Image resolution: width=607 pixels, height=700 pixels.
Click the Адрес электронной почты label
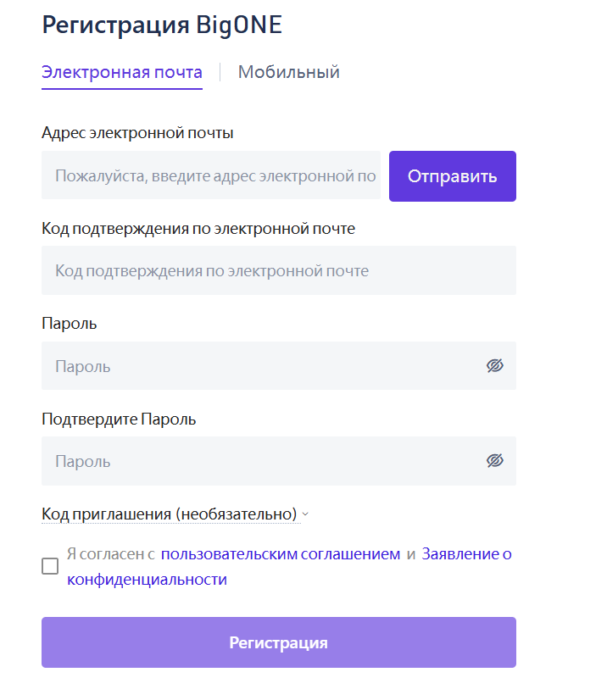[x=137, y=132]
